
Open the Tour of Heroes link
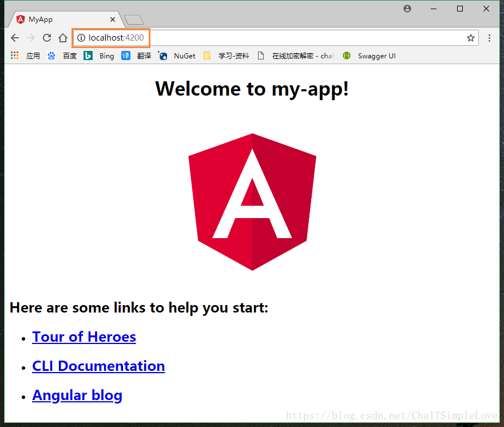84,337
